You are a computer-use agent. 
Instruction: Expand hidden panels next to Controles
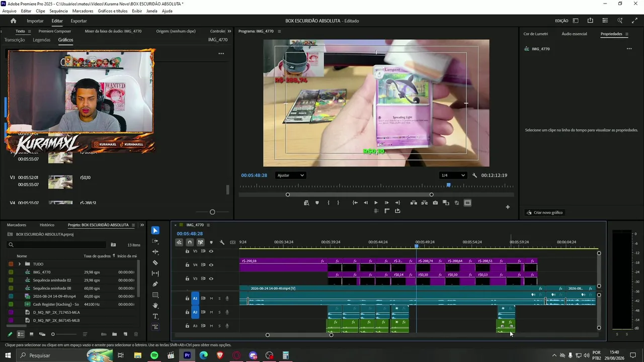click(x=229, y=31)
